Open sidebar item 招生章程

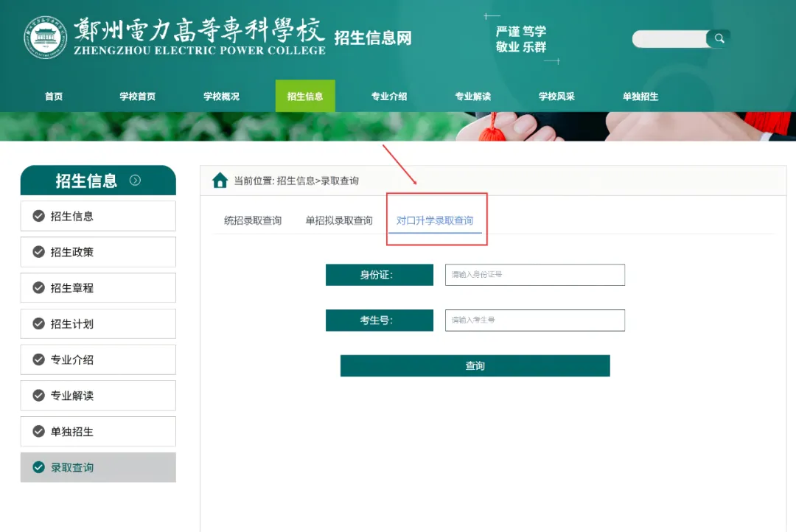point(98,288)
